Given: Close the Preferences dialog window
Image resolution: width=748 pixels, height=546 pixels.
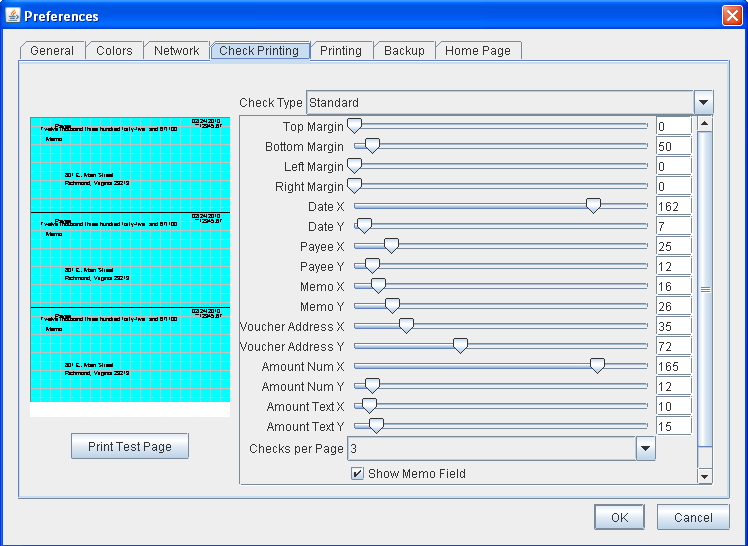Looking at the screenshot, I should (732, 16).
